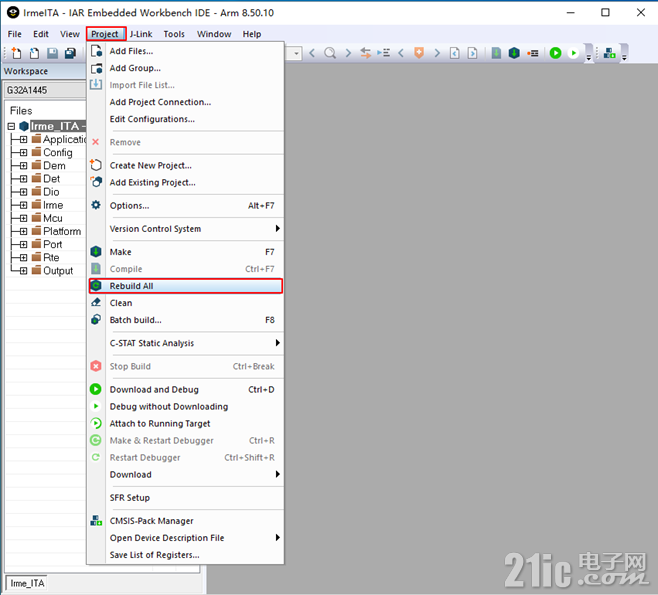Click the Toggle Breakpoint toolbar icon
This screenshot has height=595, width=658.
coord(533,53)
